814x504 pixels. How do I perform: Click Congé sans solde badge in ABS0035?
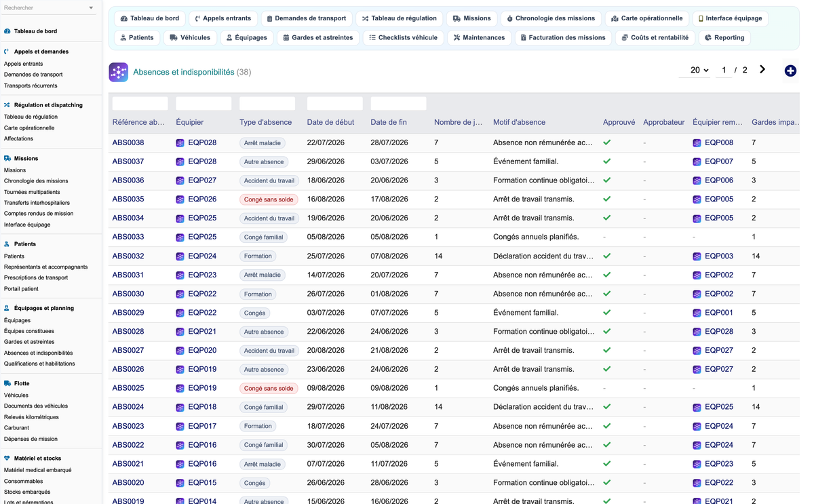coord(269,199)
